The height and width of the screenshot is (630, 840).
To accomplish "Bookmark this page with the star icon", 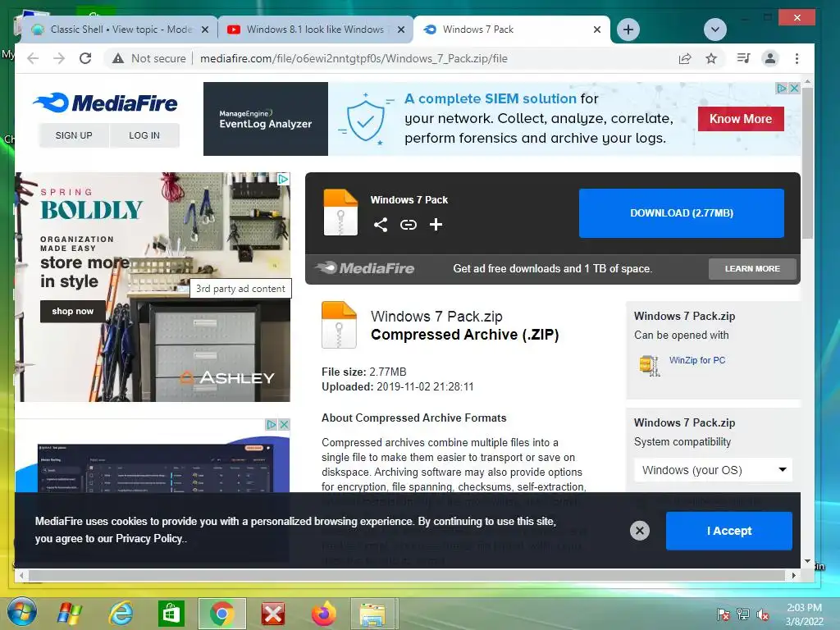I will tap(711, 58).
